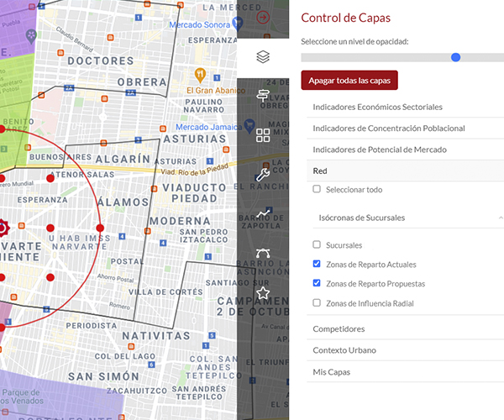This screenshot has width=504, height=420.
Task: Open the layers stack icon tab
Action: [263, 57]
